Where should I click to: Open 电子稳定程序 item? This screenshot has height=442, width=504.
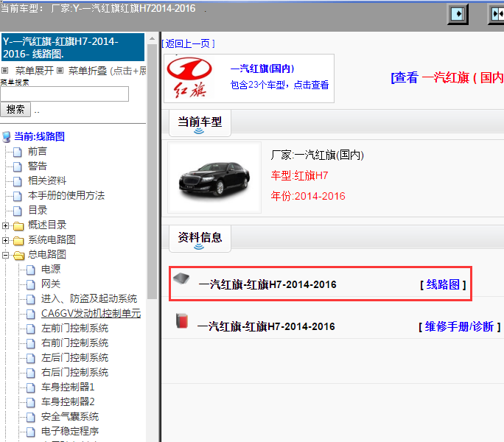point(70,432)
